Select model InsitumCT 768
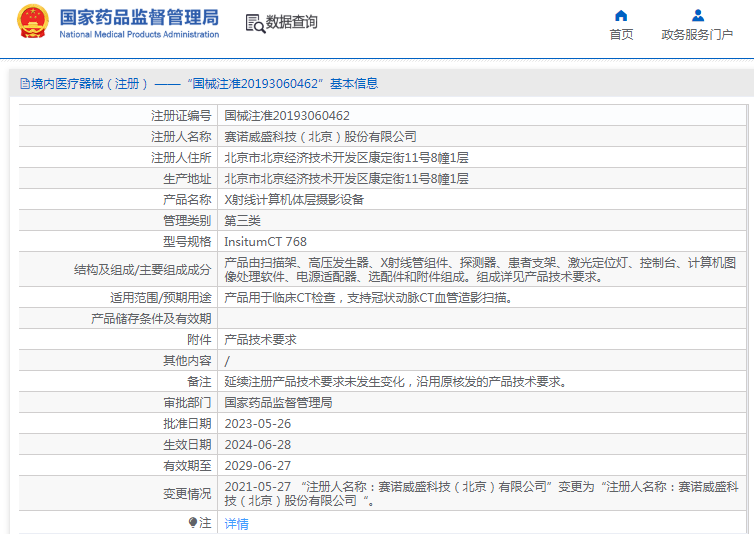The width and height of the screenshot is (754, 534). 265,242
